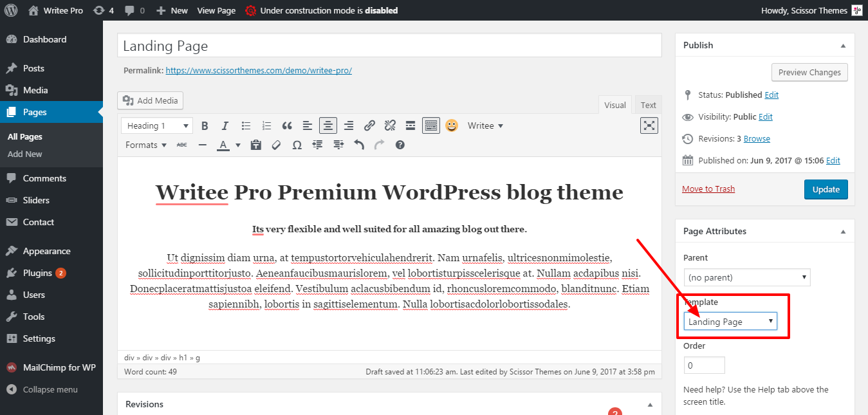Open the Parent page dropdown

(x=746, y=277)
